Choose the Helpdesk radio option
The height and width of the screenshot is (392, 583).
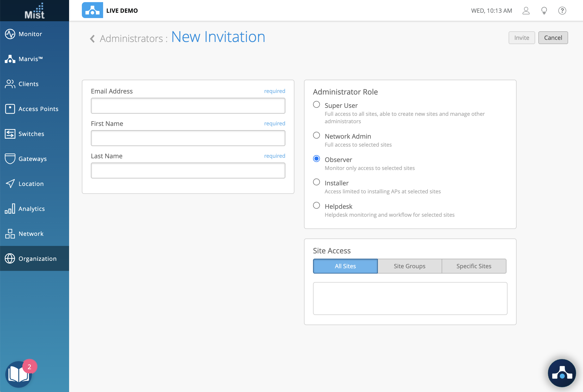pos(316,206)
